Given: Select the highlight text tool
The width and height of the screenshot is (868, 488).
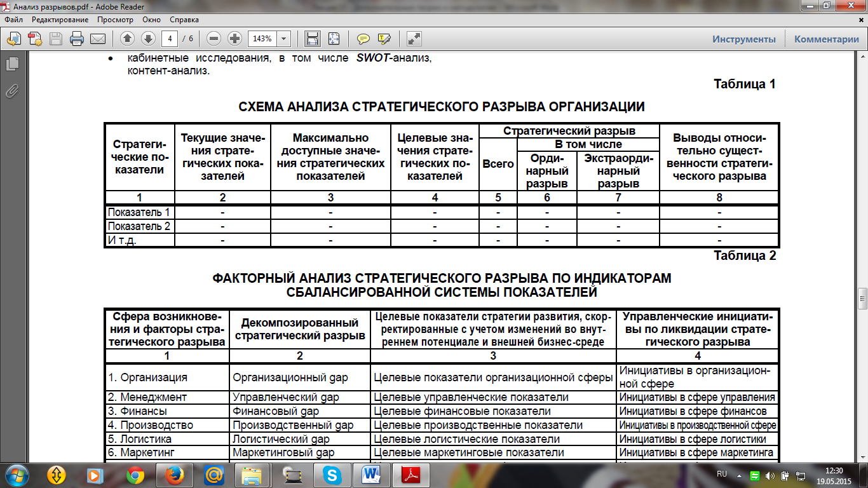Looking at the screenshot, I should [384, 39].
